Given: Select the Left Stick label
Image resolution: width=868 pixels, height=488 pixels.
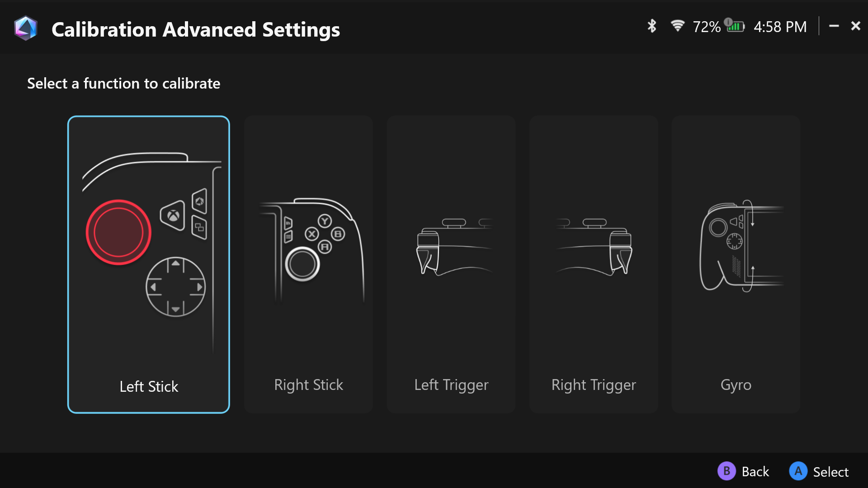Looking at the screenshot, I should click(x=149, y=387).
